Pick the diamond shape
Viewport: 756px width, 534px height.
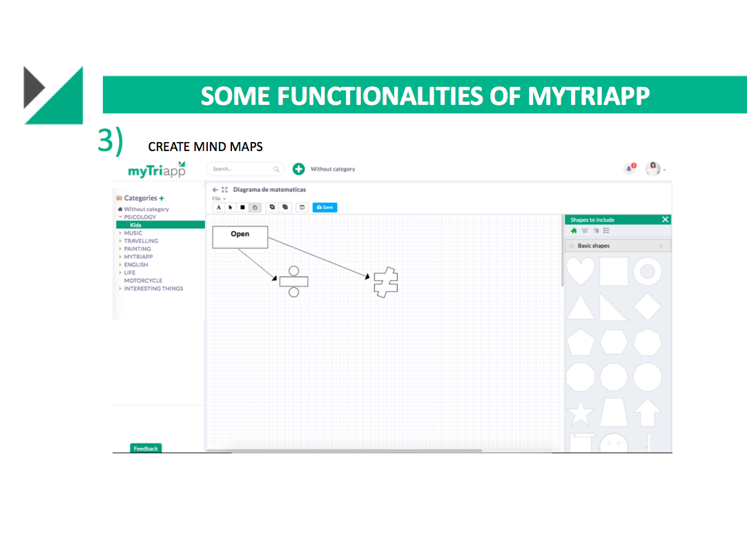pyautogui.click(x=648, y=307)
